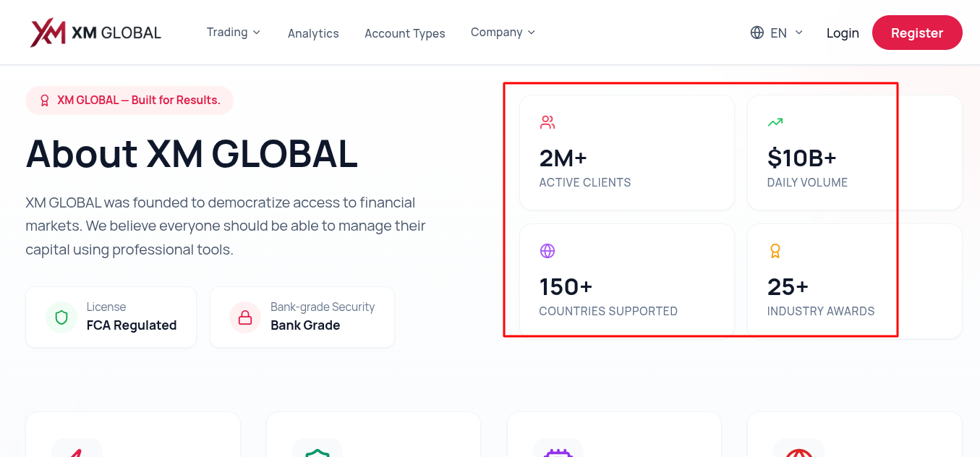Click the Bank Grade text

[x=305, y=325]
